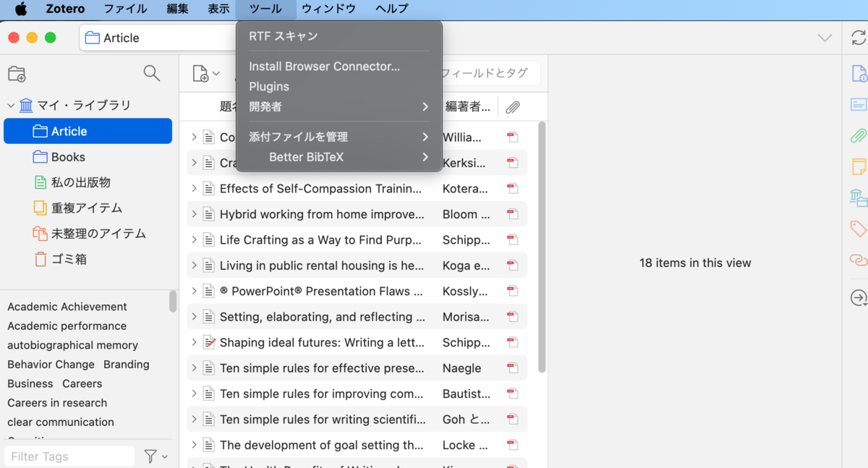
Task: Click the Careers in research tag
Action: point(57,403)
